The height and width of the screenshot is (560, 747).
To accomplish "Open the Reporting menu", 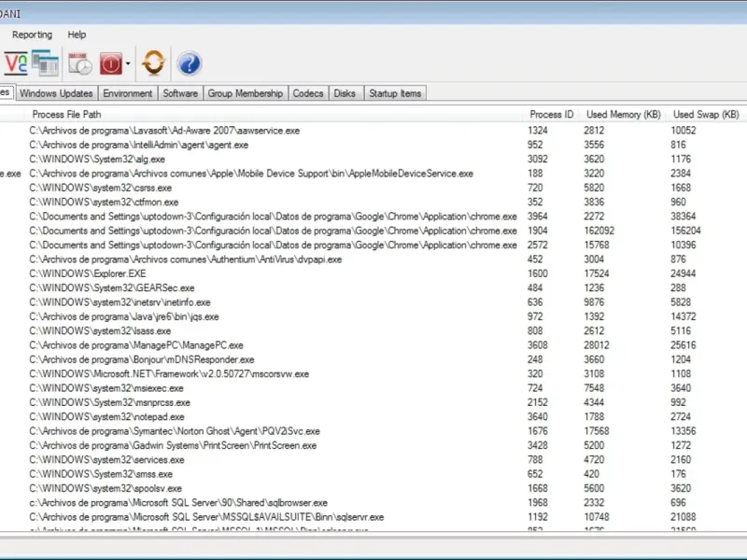I will coord(32,35).
